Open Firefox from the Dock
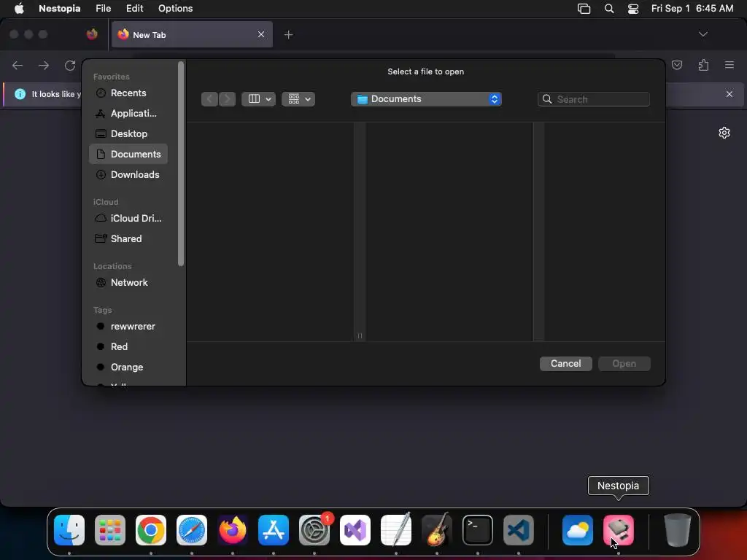 coord(233,530)
